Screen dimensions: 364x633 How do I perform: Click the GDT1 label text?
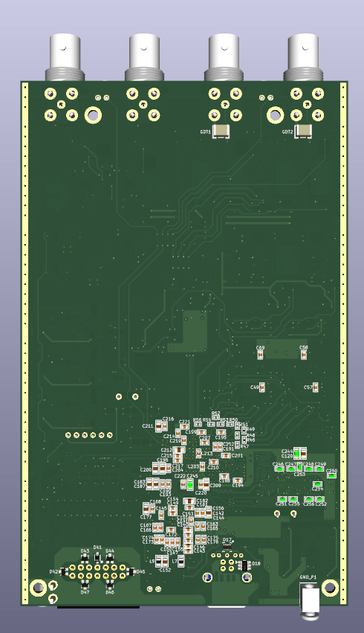coord(205,132)
